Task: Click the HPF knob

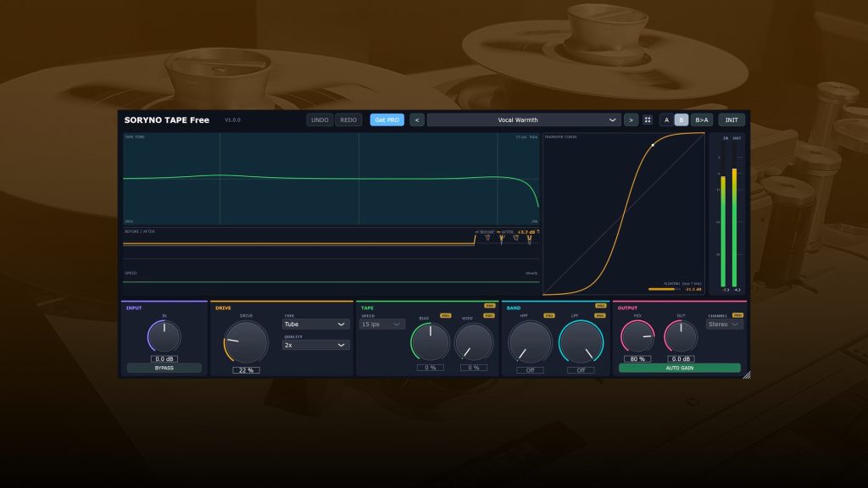Action: (530, 342)
